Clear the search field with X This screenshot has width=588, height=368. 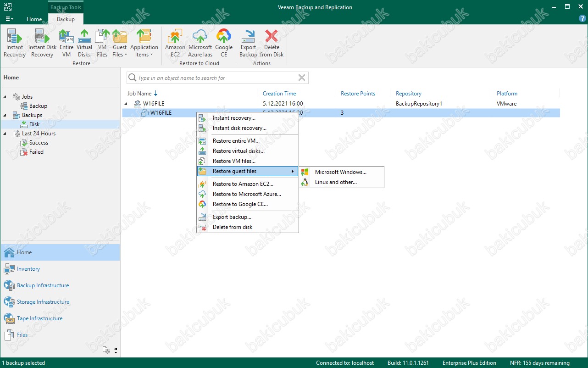(302, 78)
